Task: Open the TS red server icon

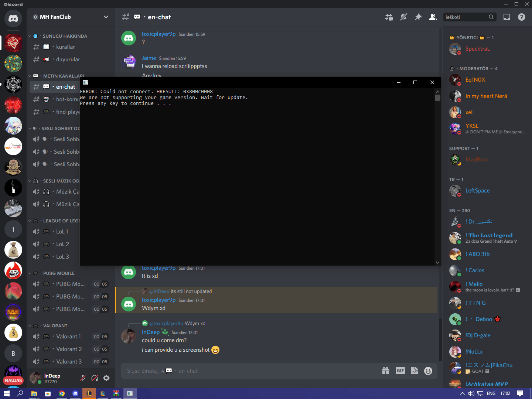Action: (13, 105)
